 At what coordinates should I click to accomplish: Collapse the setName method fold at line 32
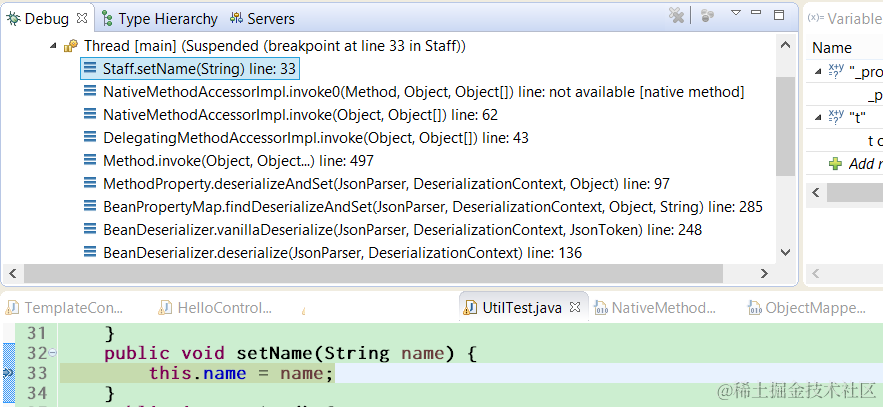click(x=52, y=353)
